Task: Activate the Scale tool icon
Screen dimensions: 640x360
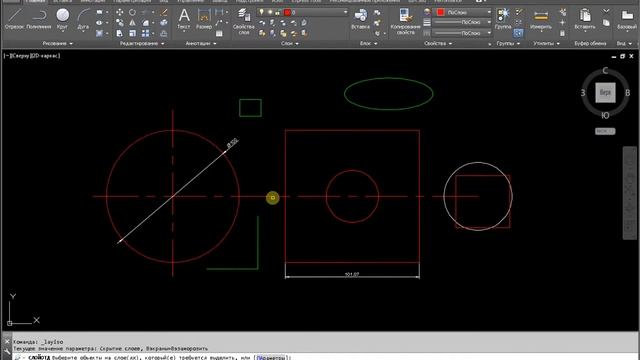Action: click(x=132, y=33)
